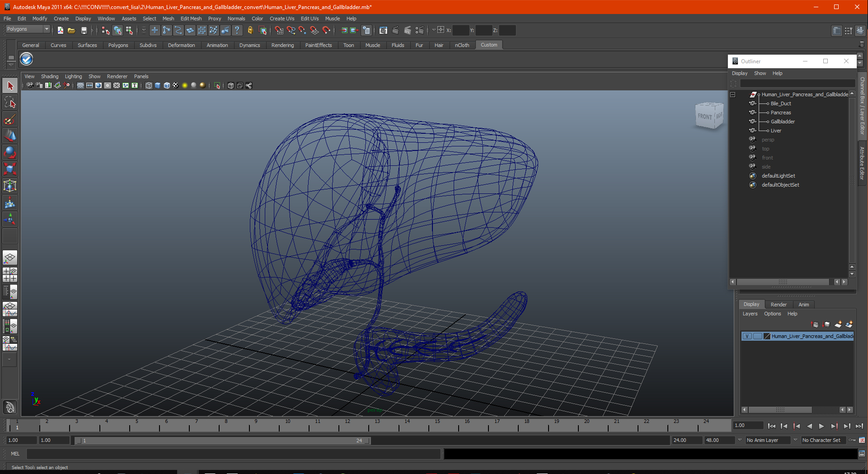The image size is (868, 474).
Task: Switch to Persp/Graph Editor layout
Action: click(x=10, y=309)
